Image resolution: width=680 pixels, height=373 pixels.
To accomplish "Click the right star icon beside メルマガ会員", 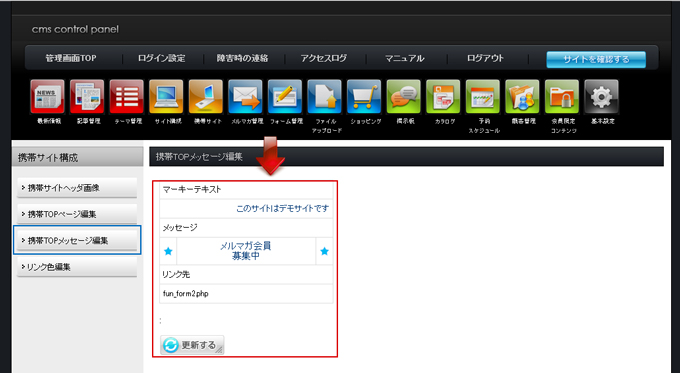I will point(324,251).
